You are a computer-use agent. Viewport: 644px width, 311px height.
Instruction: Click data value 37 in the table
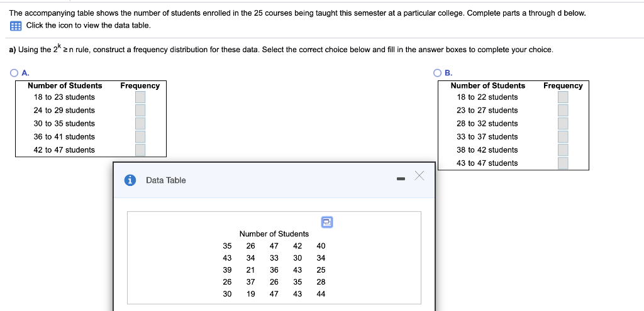[x=250, y=282]
